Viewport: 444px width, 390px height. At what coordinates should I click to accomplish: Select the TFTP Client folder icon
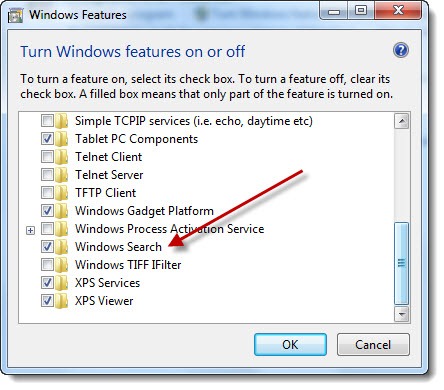(x=61, y=193)
